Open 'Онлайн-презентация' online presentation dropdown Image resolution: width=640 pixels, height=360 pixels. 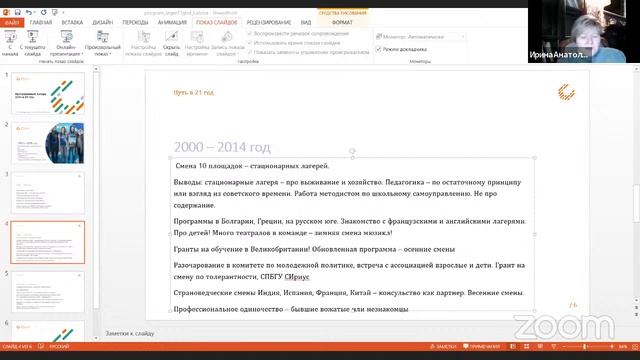(66, 43)
